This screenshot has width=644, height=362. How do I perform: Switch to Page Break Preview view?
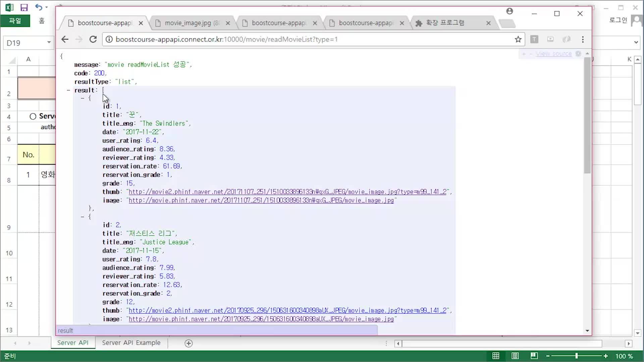[x=534, y=356]
